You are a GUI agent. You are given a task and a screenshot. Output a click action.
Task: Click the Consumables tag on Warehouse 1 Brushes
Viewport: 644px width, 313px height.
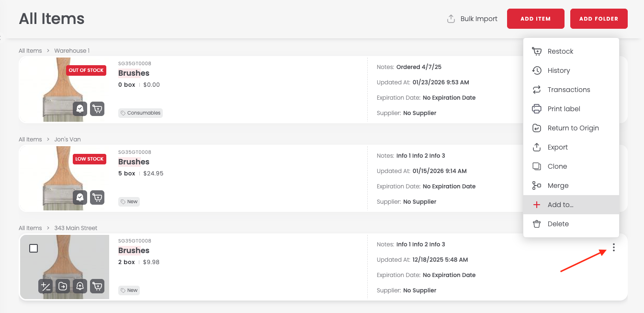(141, 113)
